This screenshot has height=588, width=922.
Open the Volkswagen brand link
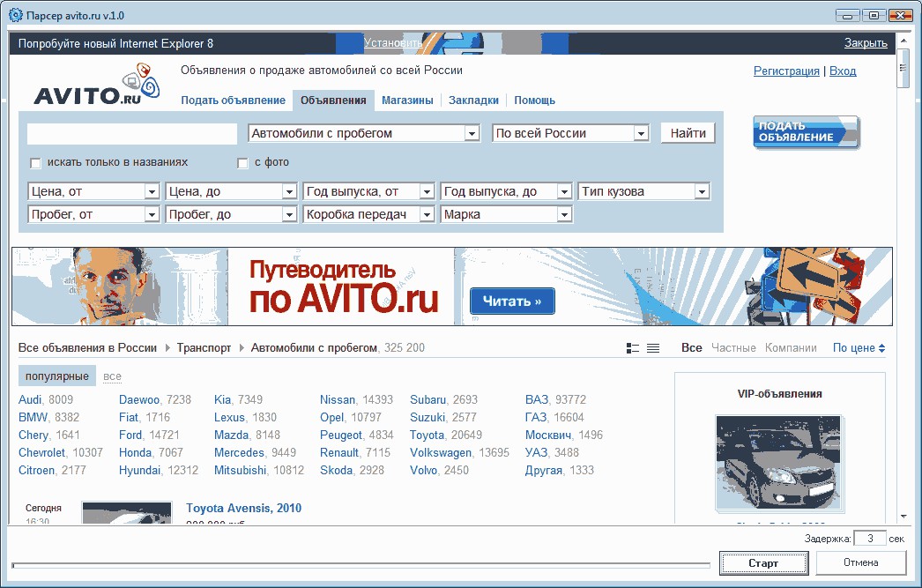[x=441, y=453]
